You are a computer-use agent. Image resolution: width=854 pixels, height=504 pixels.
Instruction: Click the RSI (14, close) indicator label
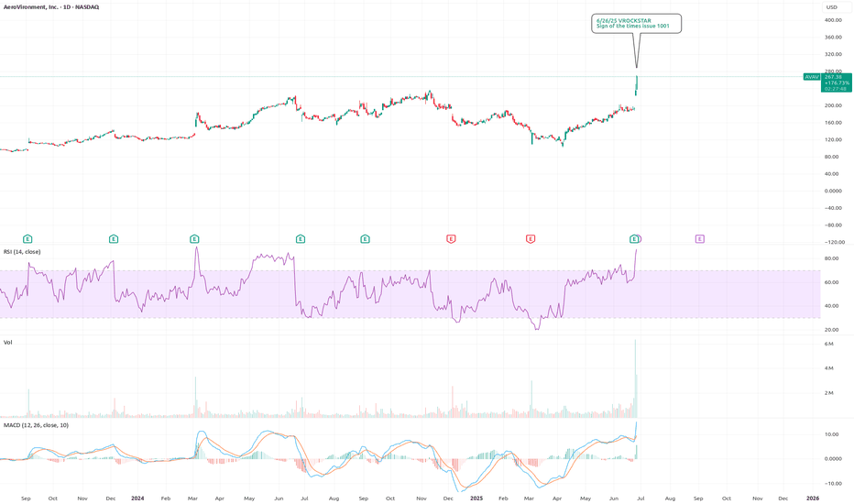click(22, 252)
